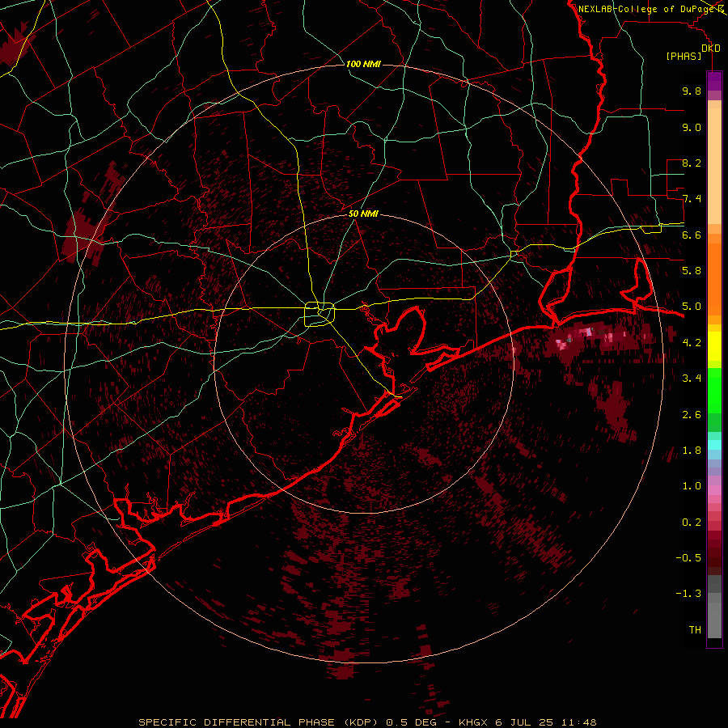Click the KHGX 6 JUL 25 11:48 timestamp
728x728 pixels.
tap(527, 722)
